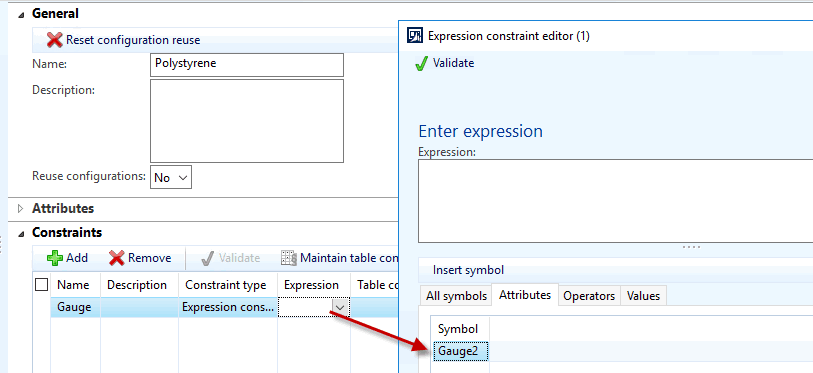Select the Attributes tab in Insert symbol
The image size is (813, 373).
pyautogui.click(x=525, y=295)
